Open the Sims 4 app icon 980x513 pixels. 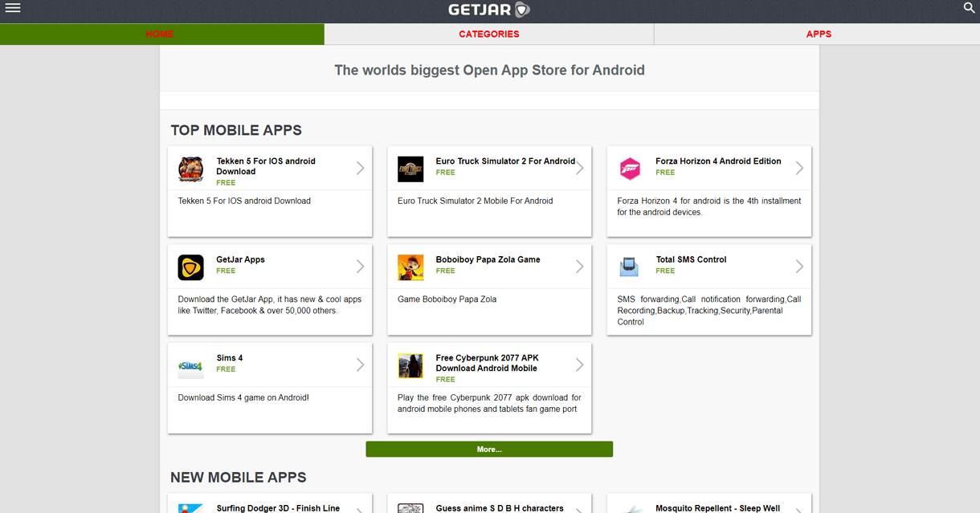pos(191,366)
